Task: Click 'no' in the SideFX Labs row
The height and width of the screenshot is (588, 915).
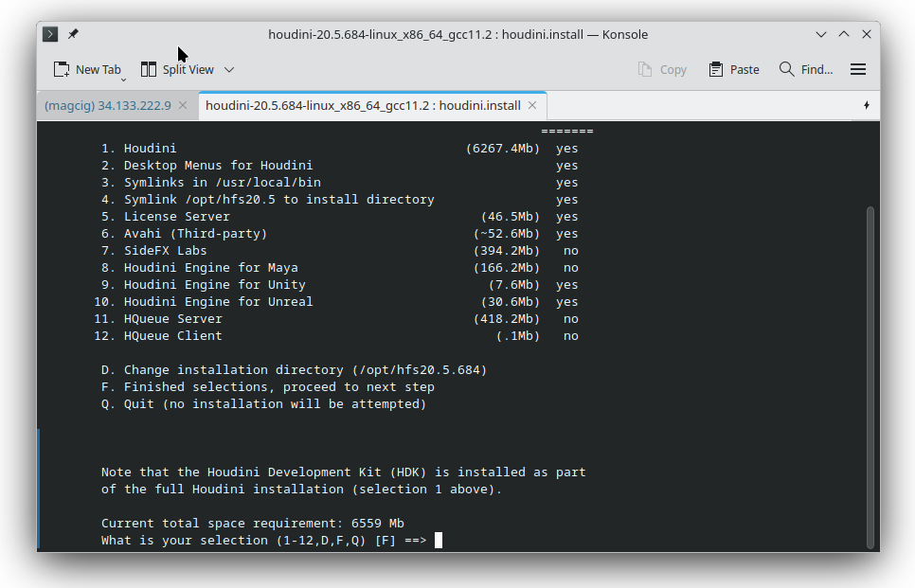Action: pyautogui.click(x=571, y=251)
